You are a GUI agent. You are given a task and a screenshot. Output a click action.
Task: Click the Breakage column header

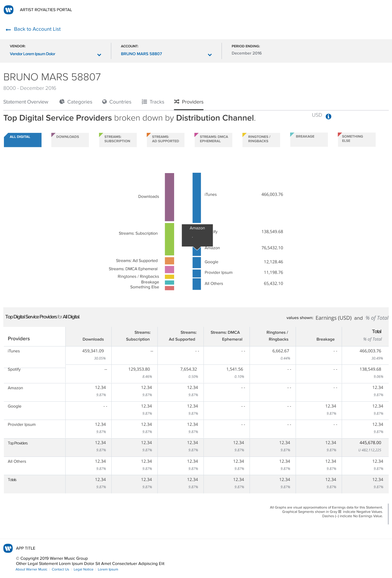(x=325, y=339)
